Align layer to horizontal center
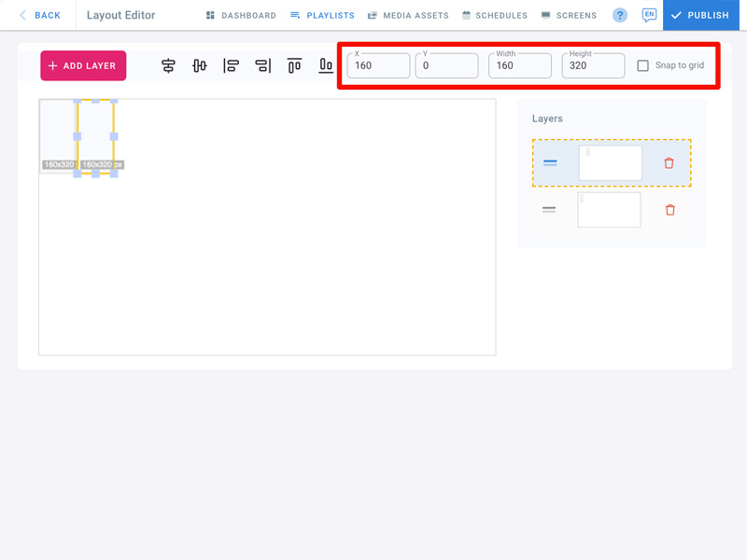 (x=168, y=65)
